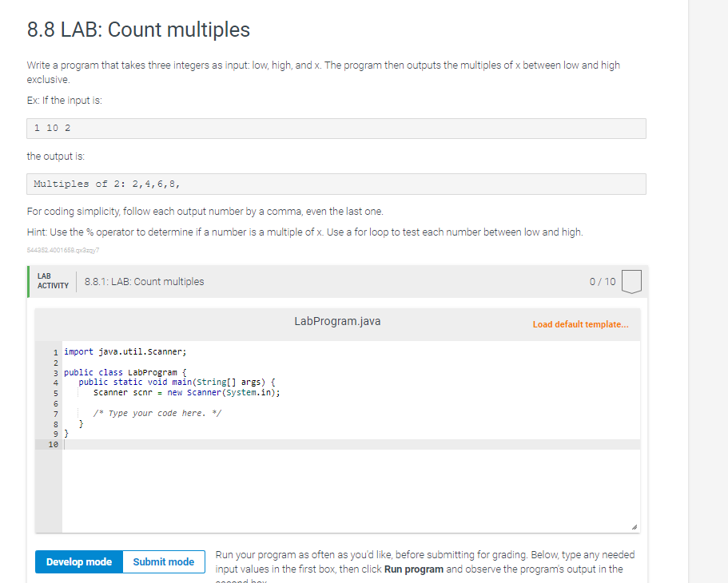Viewport: 728px width, 583px height.
Task: Click the bookmark ribbon icon beside the score
Action: [631, 280]
